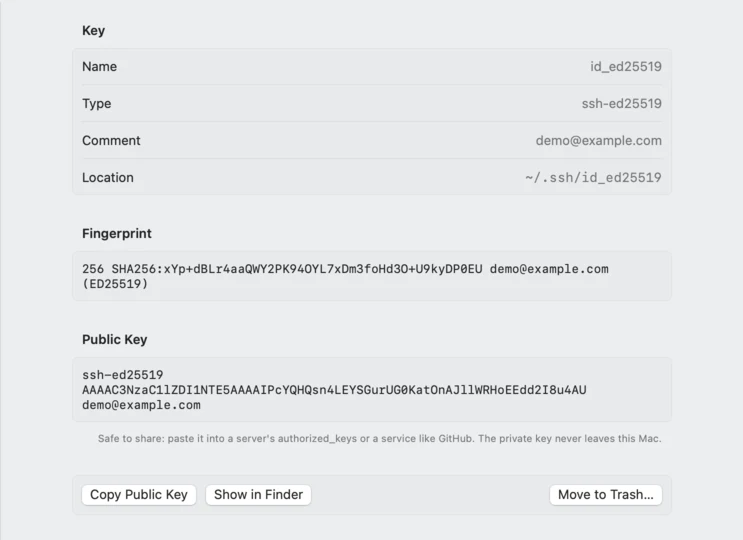Viewport: 743px width, 540px height.
Task: Click the ~/.ssh/id_ed25519 location path
Action: click(593, 177)
